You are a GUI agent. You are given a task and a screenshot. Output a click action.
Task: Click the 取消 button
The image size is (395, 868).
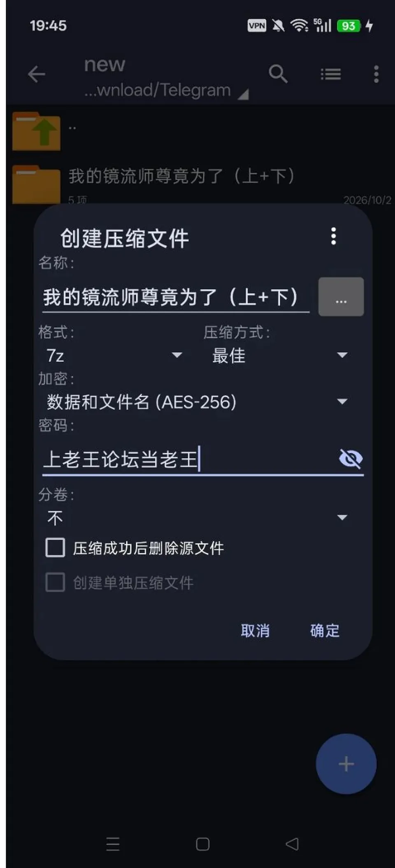click(255, 630)
